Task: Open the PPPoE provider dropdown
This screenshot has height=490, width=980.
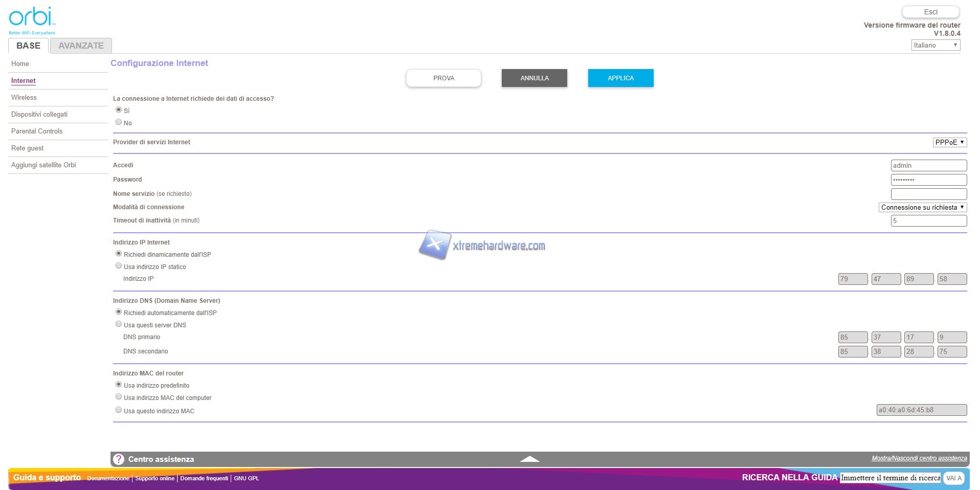Action: 949,142
